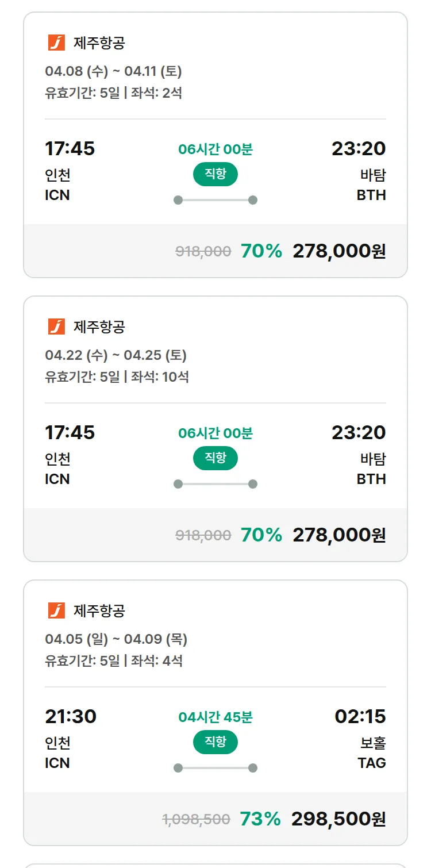Click the route line on the Bohol TAG flight

tap(215, 768)
